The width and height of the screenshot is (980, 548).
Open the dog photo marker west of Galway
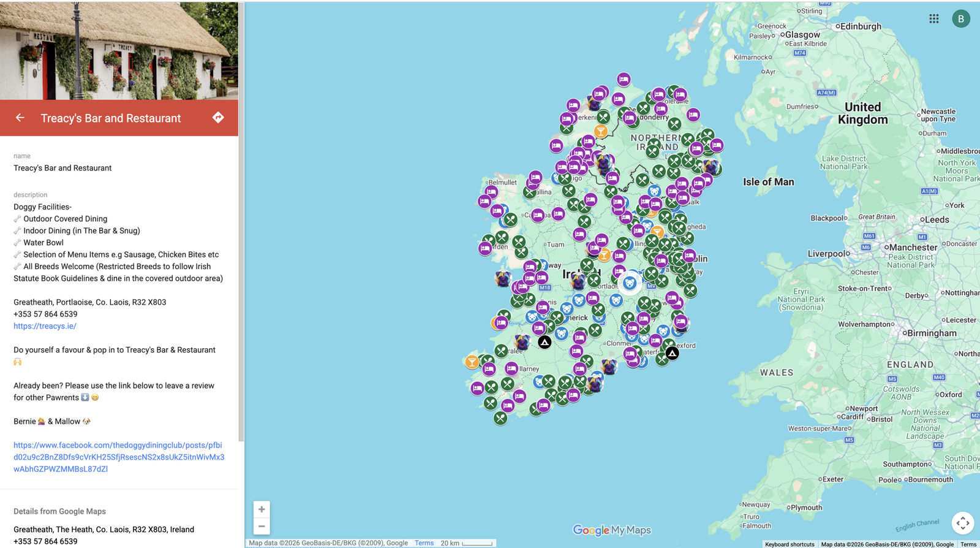coord(503,279)
